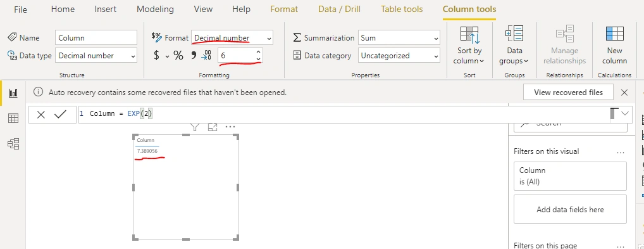The height and width of the screenshot is (249, 644).
Task: Expand the currency format options arrow
Action: click(x=167, y=56)
